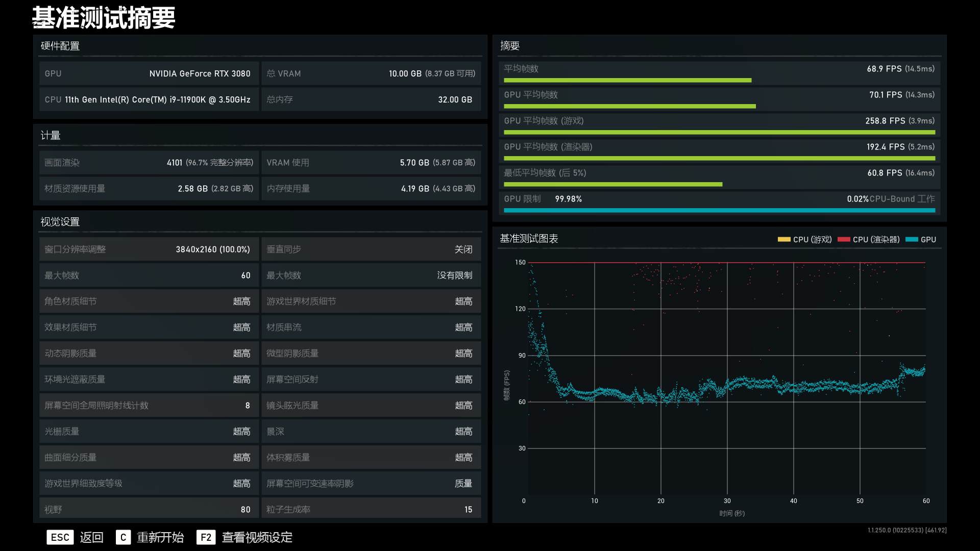Select the teal GPU legend swatch
980x551 pixels.
[912, 239]
